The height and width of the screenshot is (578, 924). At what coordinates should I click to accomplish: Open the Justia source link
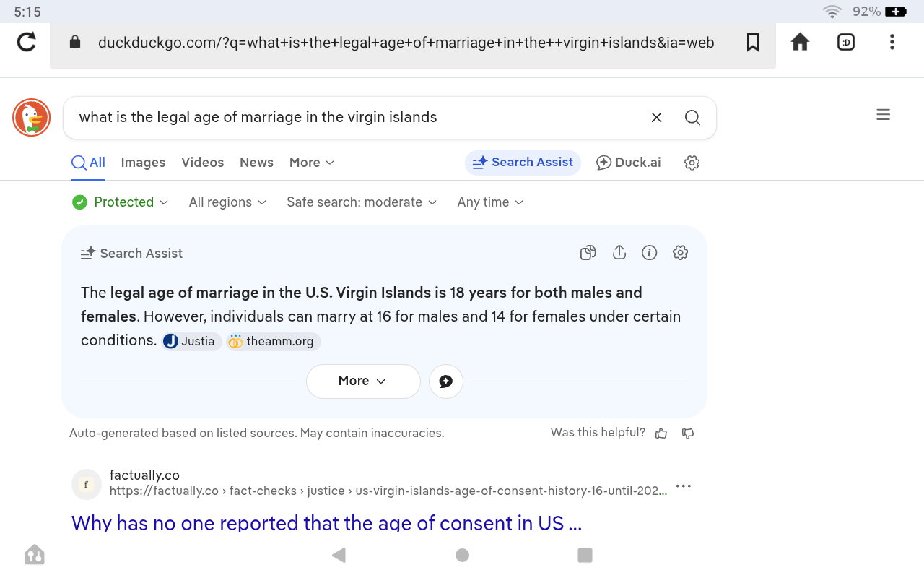(191, 342)
